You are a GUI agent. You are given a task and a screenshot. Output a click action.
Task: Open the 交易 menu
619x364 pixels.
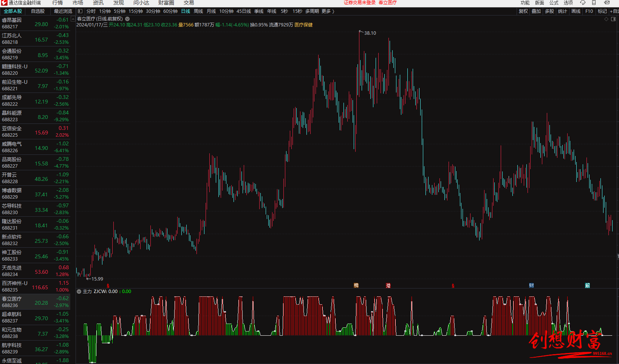(x=189, y=3)
